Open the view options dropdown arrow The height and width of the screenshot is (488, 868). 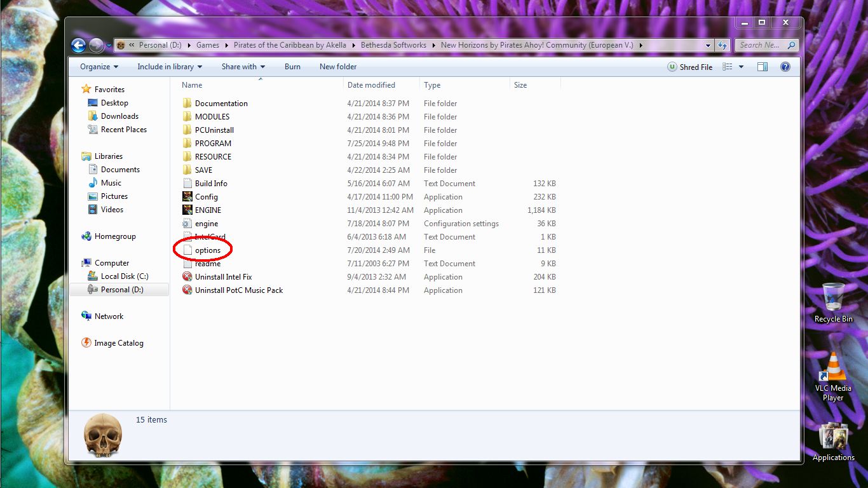click(741, 67)
